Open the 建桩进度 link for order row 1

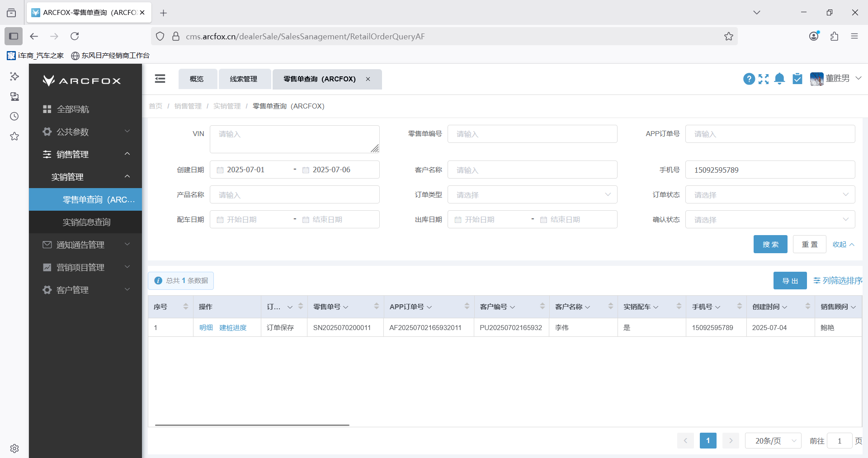[x=233, y=328]
